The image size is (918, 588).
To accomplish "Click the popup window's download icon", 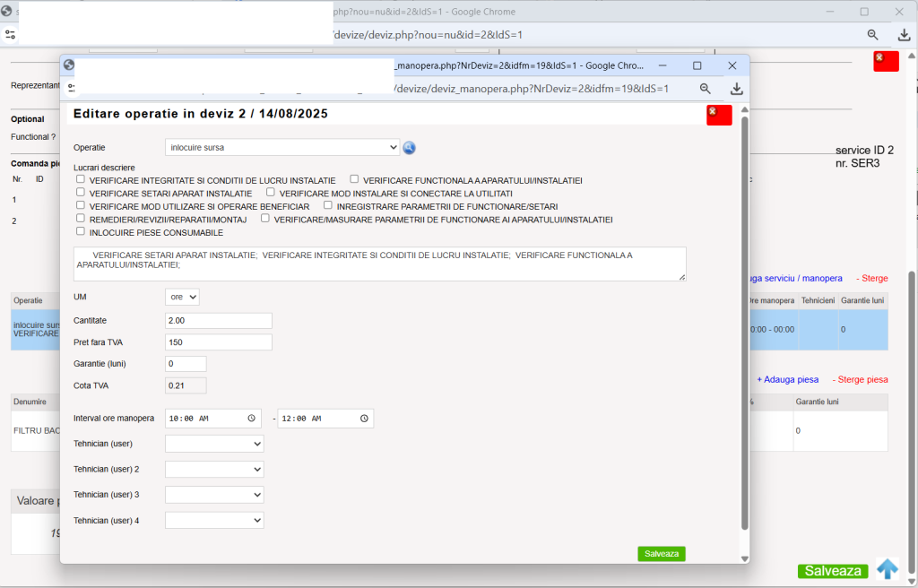I will (x=737, y=89).
